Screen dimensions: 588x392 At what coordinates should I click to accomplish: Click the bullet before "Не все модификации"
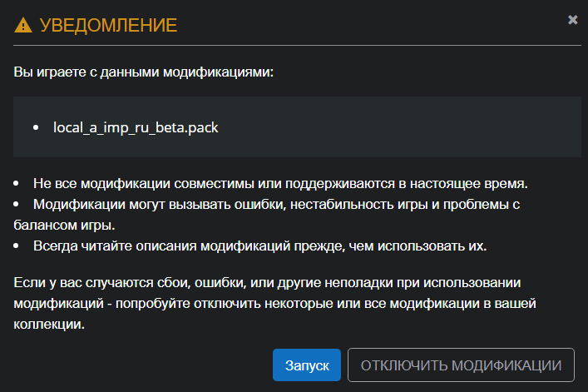click(17, 182)
